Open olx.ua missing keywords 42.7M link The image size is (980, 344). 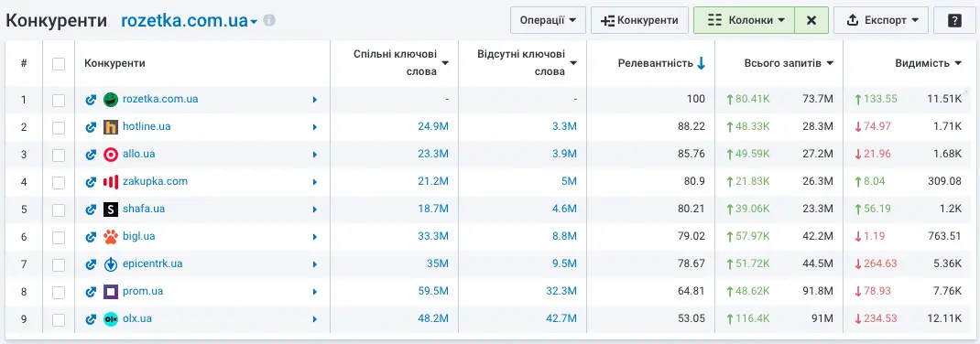pyautogui.click(x=561, y=319)
